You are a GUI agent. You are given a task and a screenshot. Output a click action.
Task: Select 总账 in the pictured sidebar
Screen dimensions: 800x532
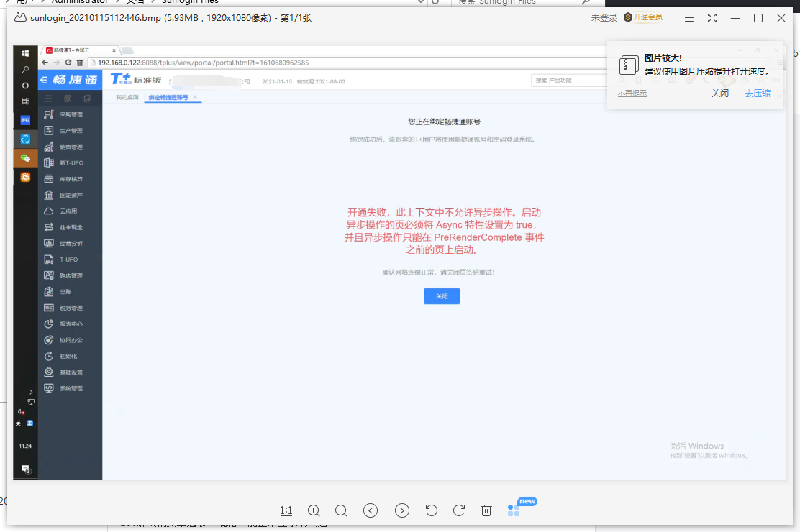(x=71, y=292)
